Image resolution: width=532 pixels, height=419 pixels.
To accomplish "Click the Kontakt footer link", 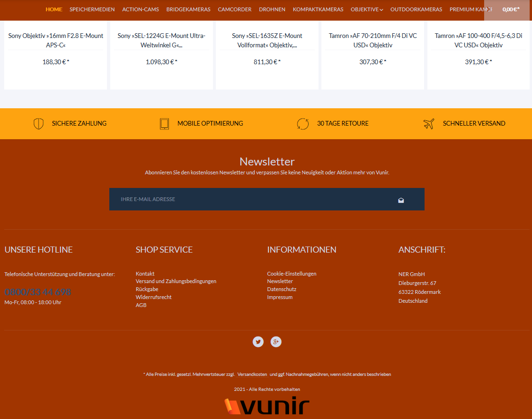I will [x=145, y=274].
